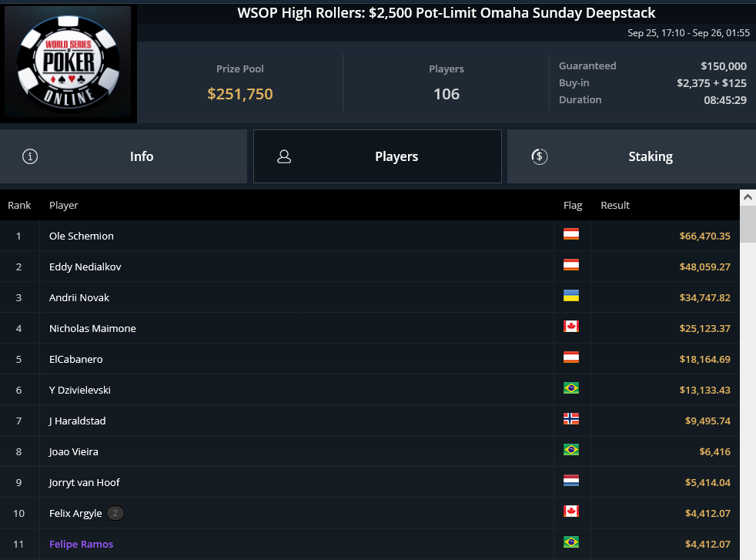756x560 pixels.
Task: Click the WSOP Online poker chip logo
Action: tap(69, 62)
